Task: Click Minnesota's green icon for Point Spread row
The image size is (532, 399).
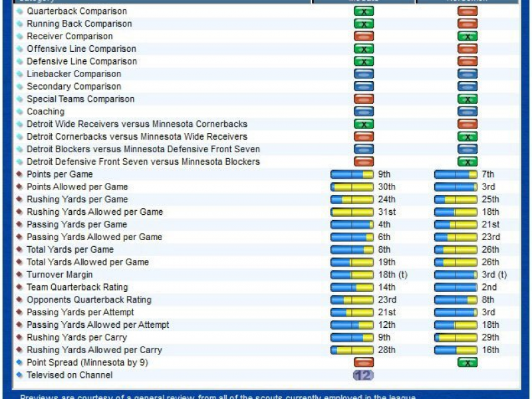Action: [x=467, y=362]
